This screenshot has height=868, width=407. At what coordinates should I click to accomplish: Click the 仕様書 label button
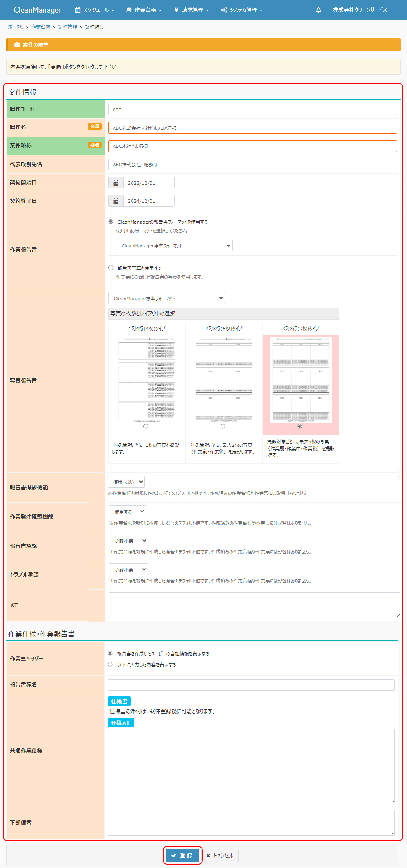119,701
